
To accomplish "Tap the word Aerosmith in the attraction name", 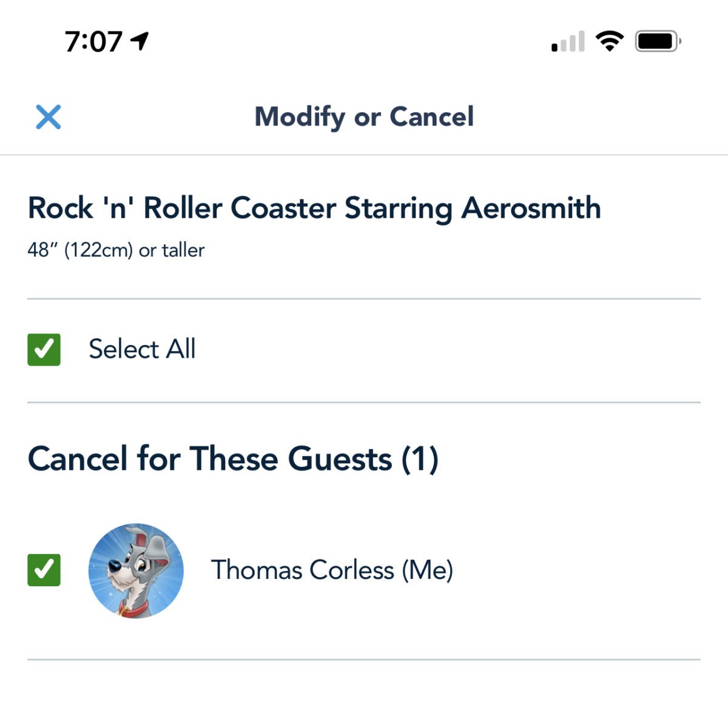I will pos(531,209).
